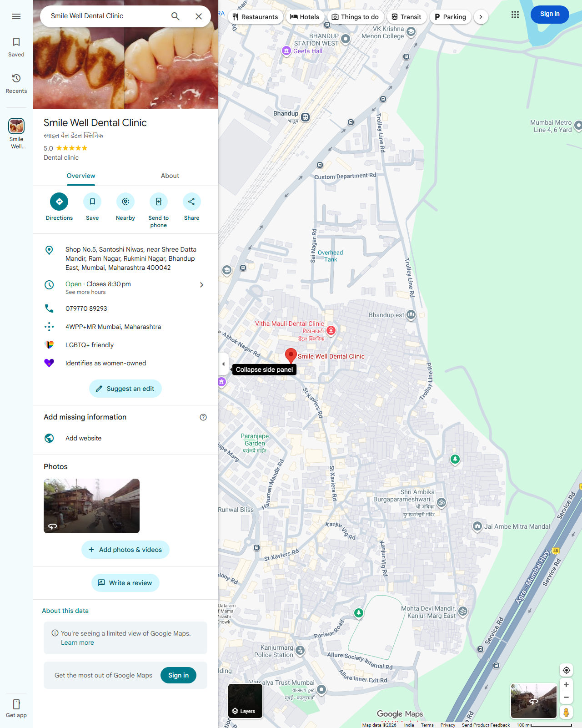Click Learn more link

[77, 642]
